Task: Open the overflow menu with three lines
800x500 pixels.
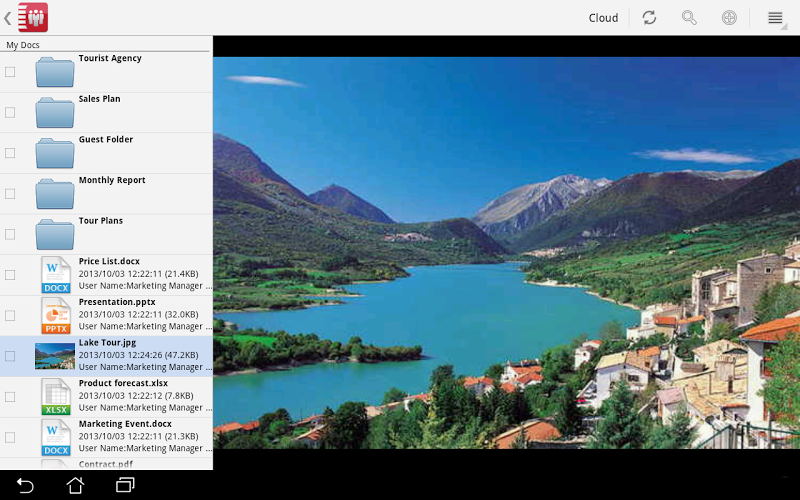Action: [775, 18]
